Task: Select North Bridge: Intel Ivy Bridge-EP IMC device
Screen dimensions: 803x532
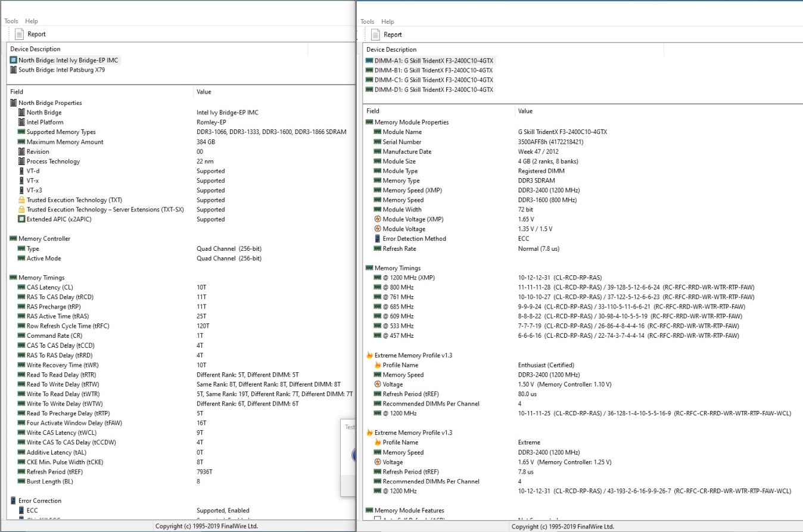Action: [64, 60]
